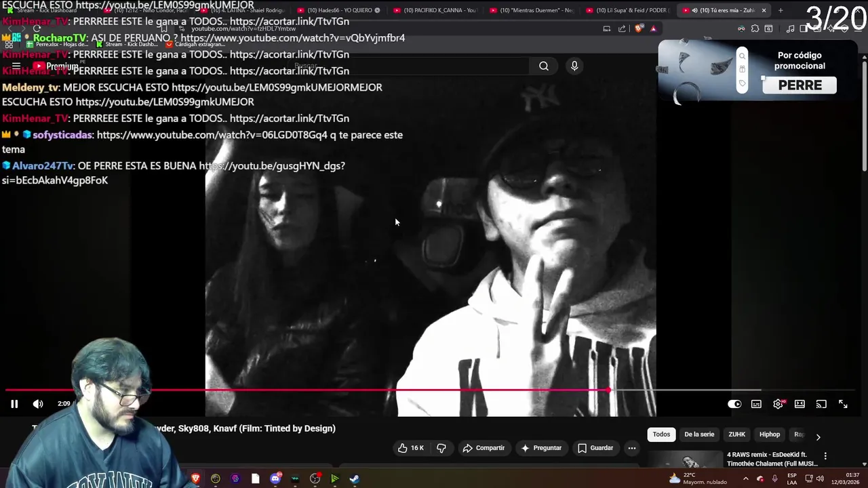Toggle subtitles in the video player

click(x=756, y=404)
